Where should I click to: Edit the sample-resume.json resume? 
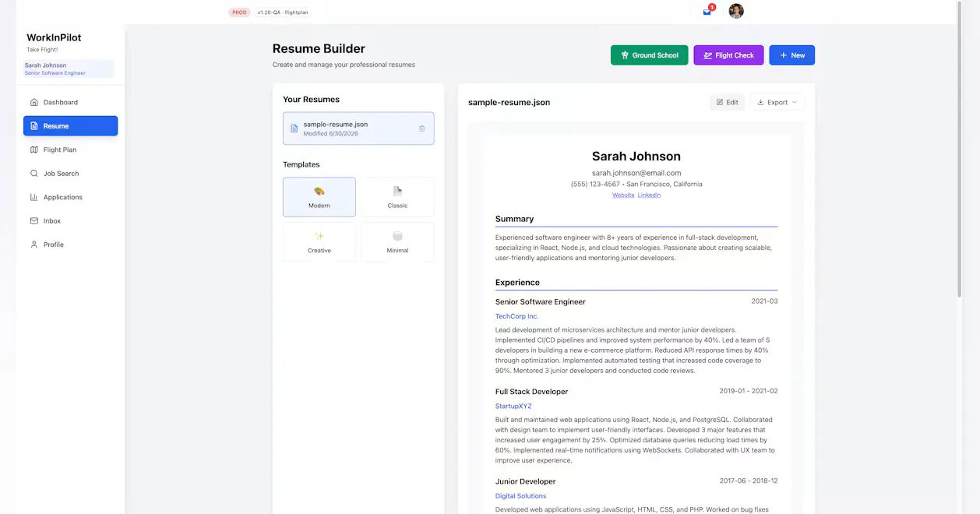(727, 102)
